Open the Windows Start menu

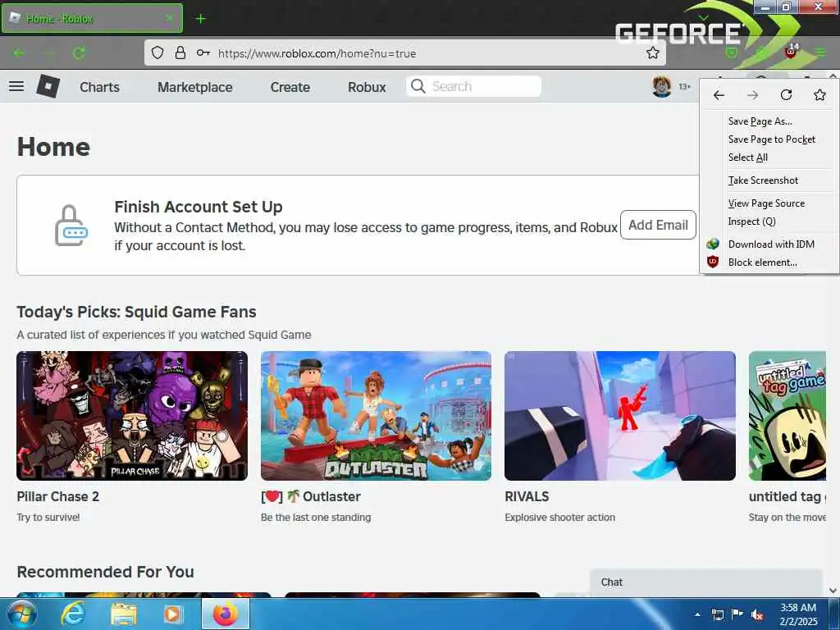click(x=21, y=614)
